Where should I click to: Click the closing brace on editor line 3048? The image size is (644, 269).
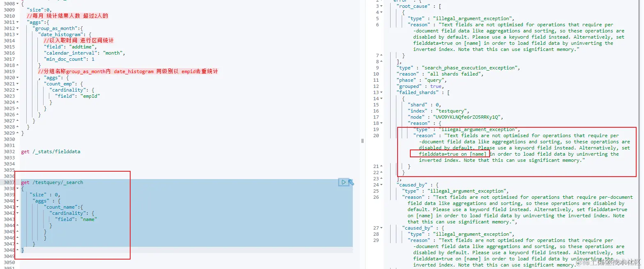tap(23, 250)
